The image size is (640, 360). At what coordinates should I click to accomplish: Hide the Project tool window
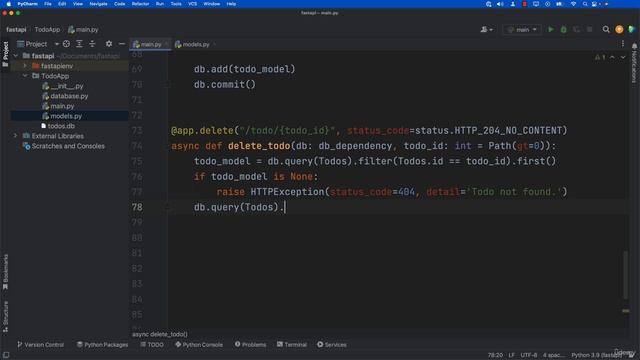pyautogui.click(x=122, y=44)
